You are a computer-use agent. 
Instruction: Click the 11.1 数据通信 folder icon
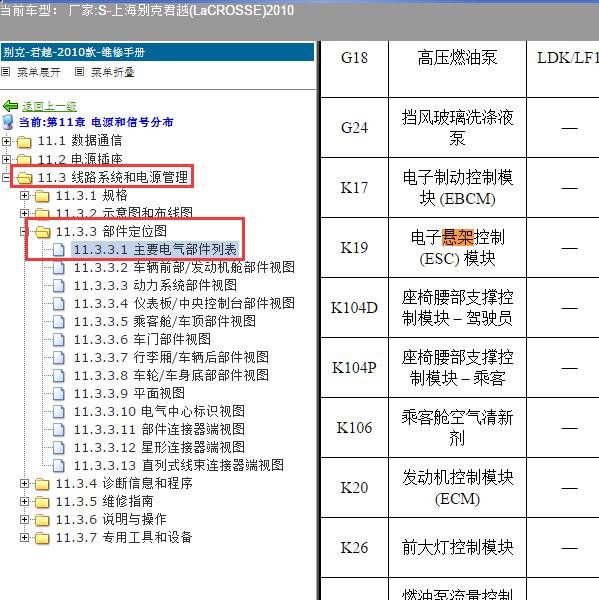click(x=24, y=142)
